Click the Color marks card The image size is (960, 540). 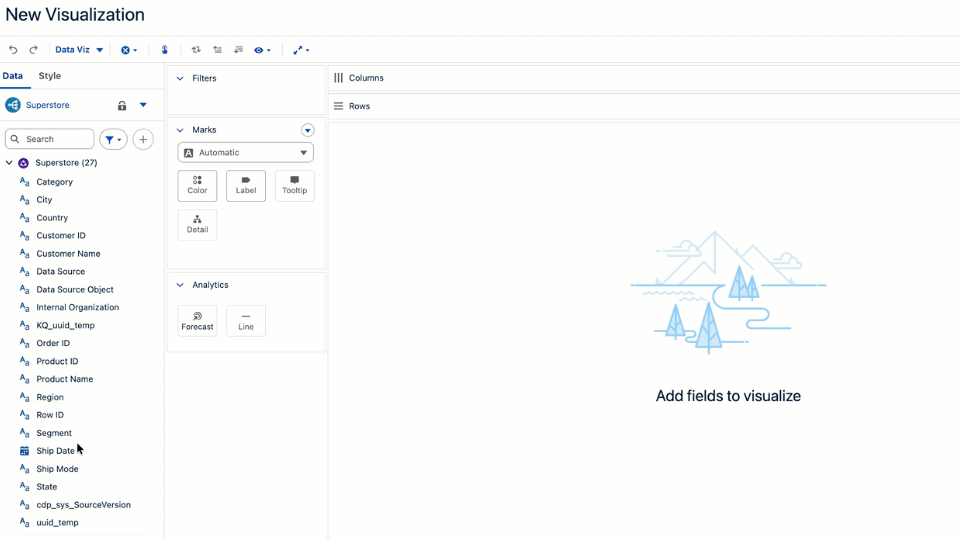[x=197, y=185]
